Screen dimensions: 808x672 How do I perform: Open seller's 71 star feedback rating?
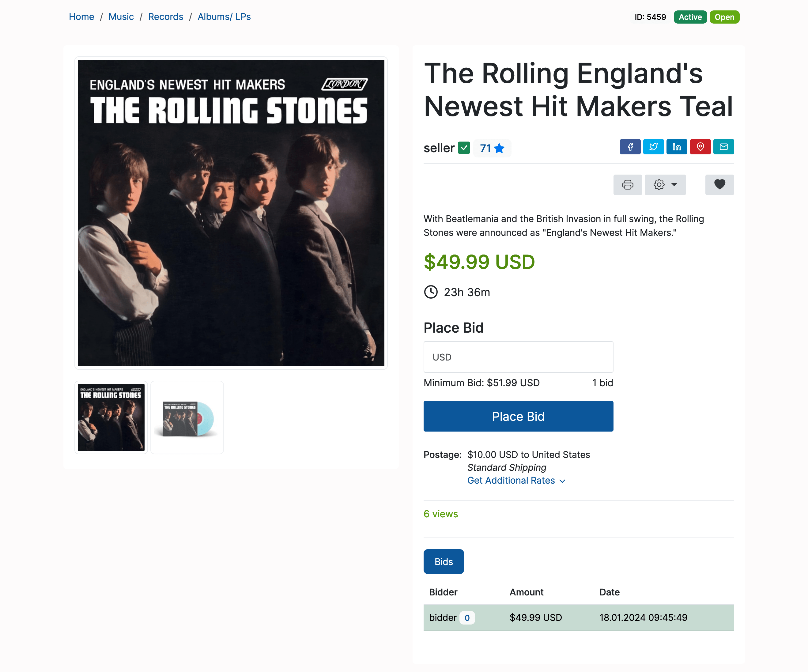pyautogui.click(x=492, y=148)
